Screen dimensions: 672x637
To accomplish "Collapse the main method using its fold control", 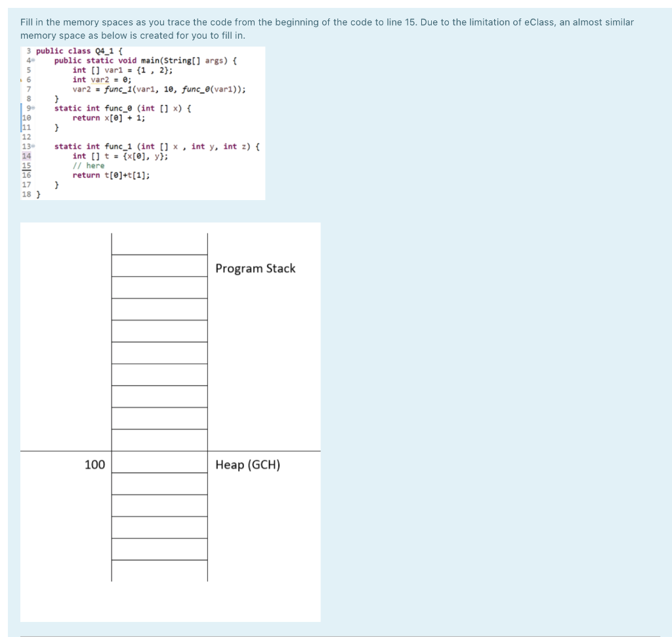I will coord(33,60).
